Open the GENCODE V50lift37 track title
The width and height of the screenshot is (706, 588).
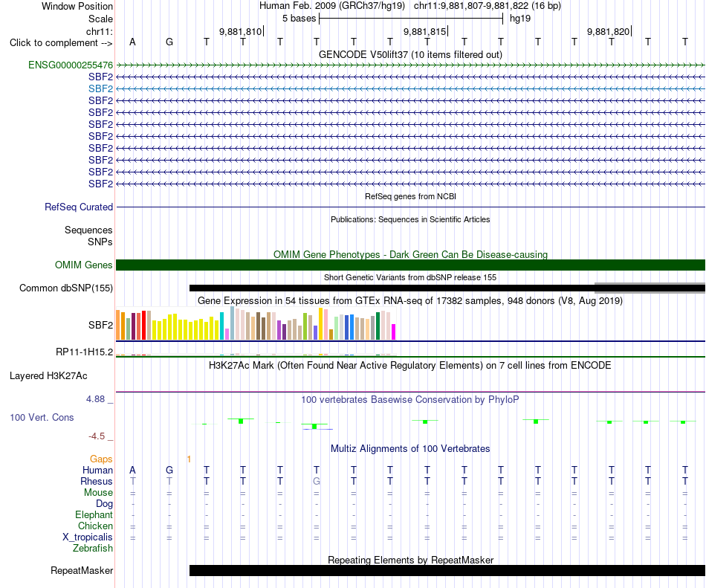410,54
